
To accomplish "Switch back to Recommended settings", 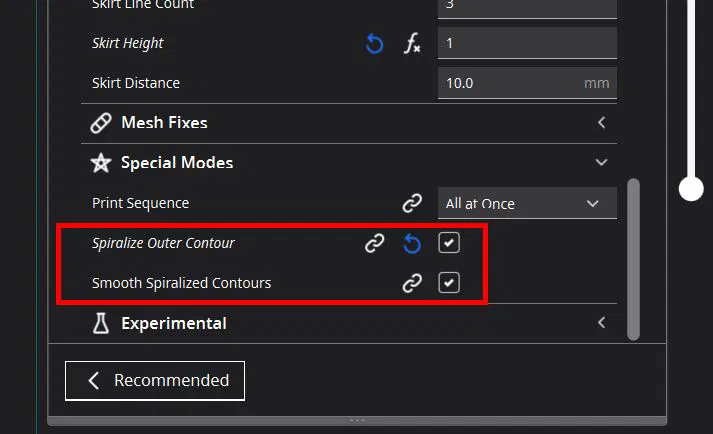I will [155, 380].
